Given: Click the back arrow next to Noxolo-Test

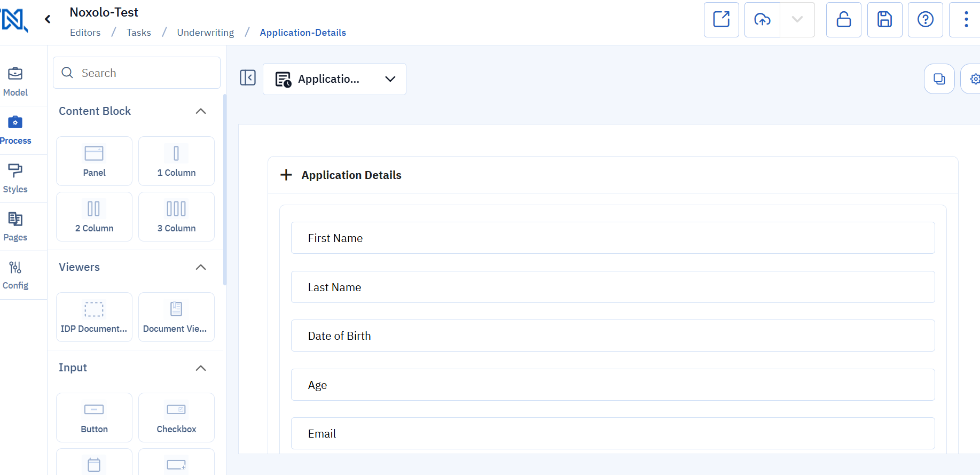Looking at the screenshot, I should click(48, 19).
